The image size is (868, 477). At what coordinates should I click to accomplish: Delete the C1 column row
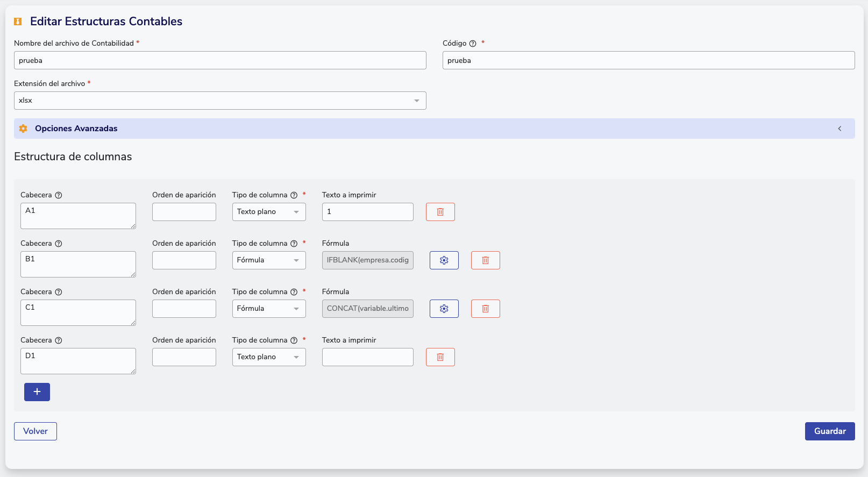485,309
